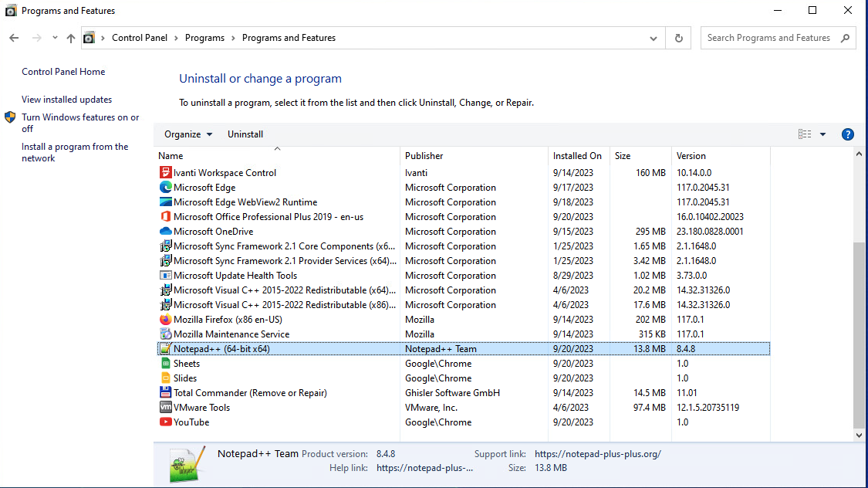The height and width of the screenshot is (488, 868).
Task: Click the 97.4 MB size cell
Action: click(x=650, y=407)
